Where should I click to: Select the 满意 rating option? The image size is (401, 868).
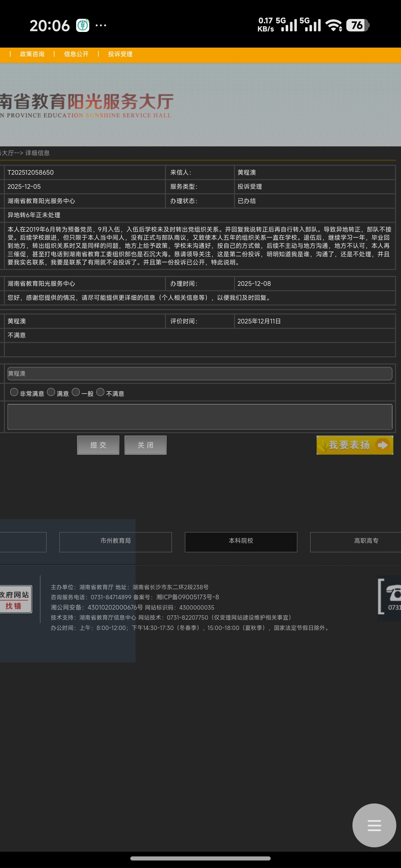coord(51,392)
